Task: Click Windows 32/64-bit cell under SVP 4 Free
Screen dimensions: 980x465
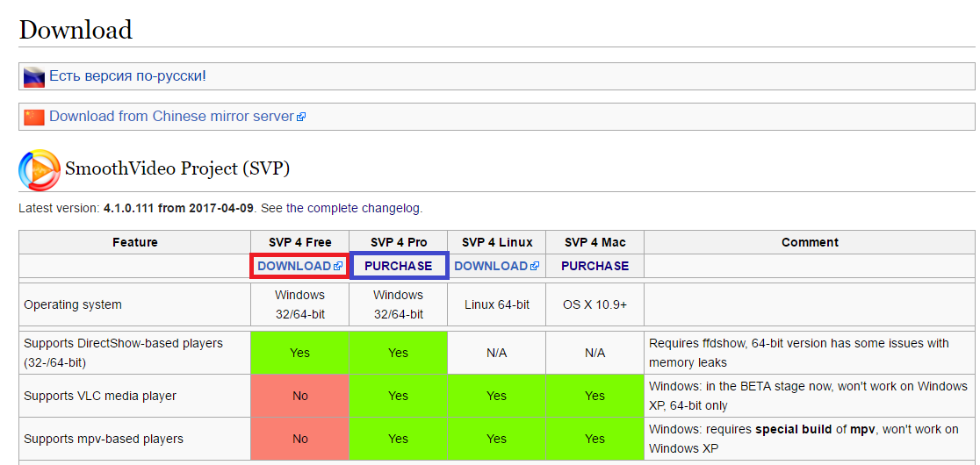Action: point(300,304)
